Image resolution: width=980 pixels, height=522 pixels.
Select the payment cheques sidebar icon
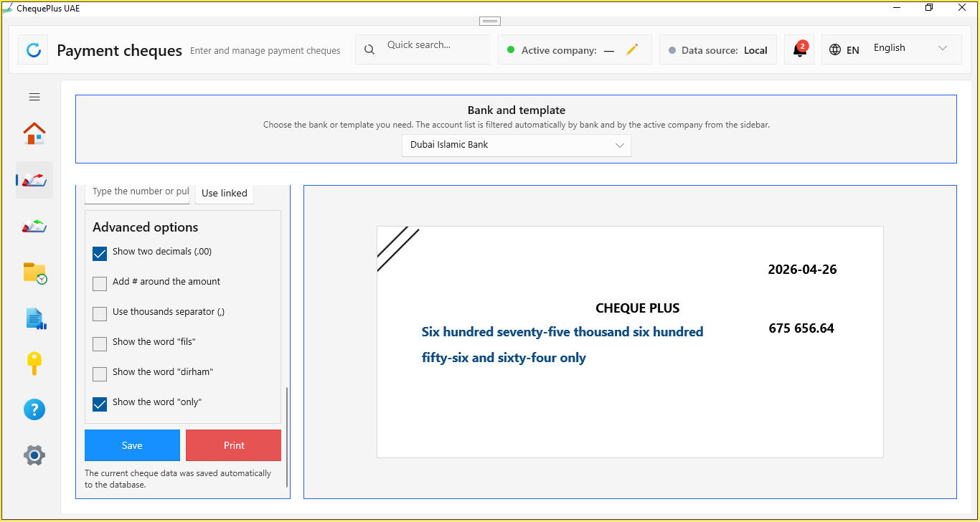point(34,180)
